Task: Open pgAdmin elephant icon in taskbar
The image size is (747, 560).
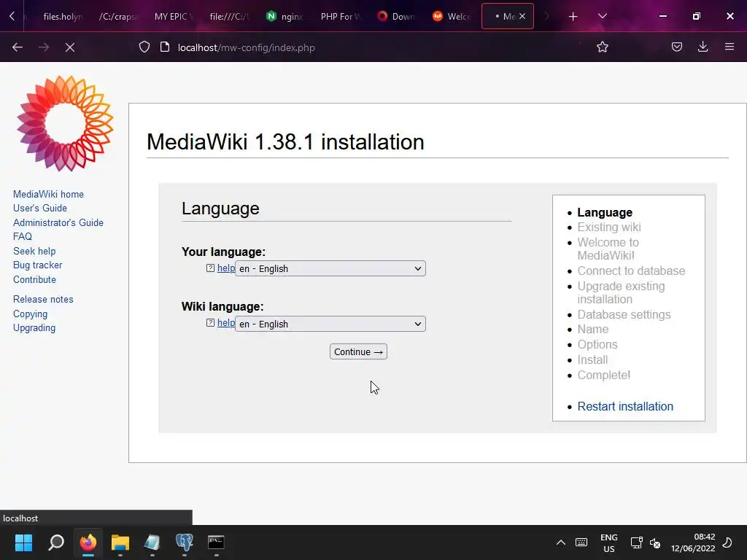Action: 184,542
